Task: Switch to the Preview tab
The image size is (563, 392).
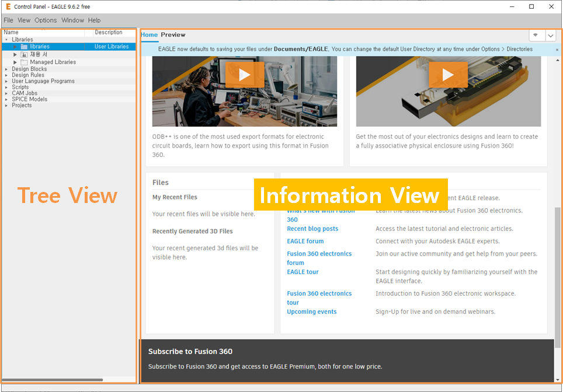Action: click(x=173, y=35)
